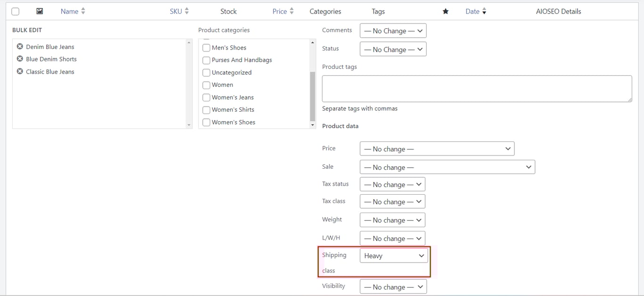Toggle the select-all products checkbox
Viewport: 644px width, 296px height.
click(15, 11)
